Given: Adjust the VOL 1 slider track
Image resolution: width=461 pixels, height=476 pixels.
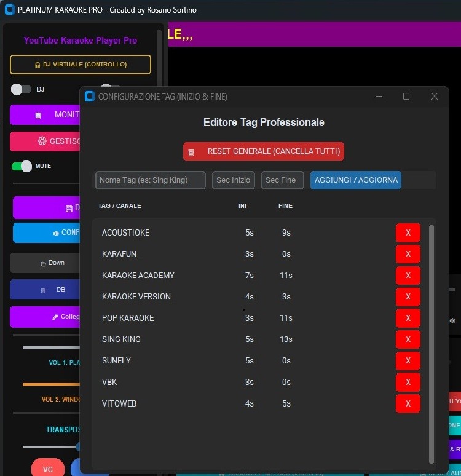Looking at the screenshot, I should [49, 347].
